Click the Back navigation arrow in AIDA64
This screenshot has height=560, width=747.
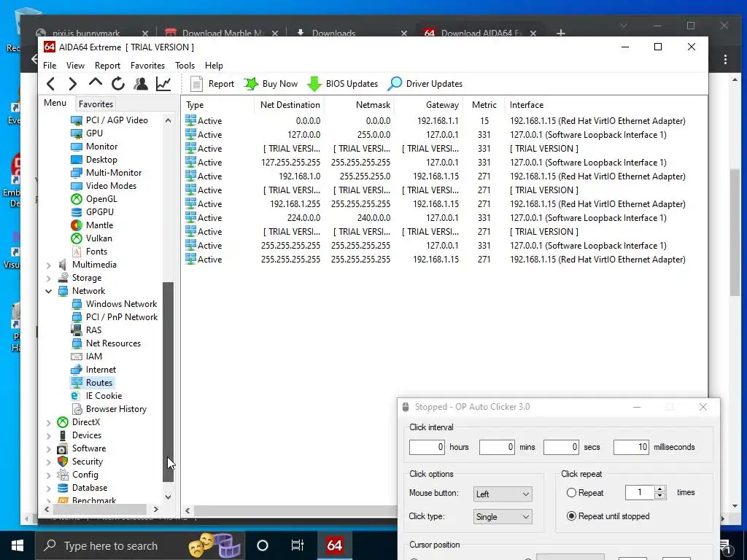coord(50,84)
